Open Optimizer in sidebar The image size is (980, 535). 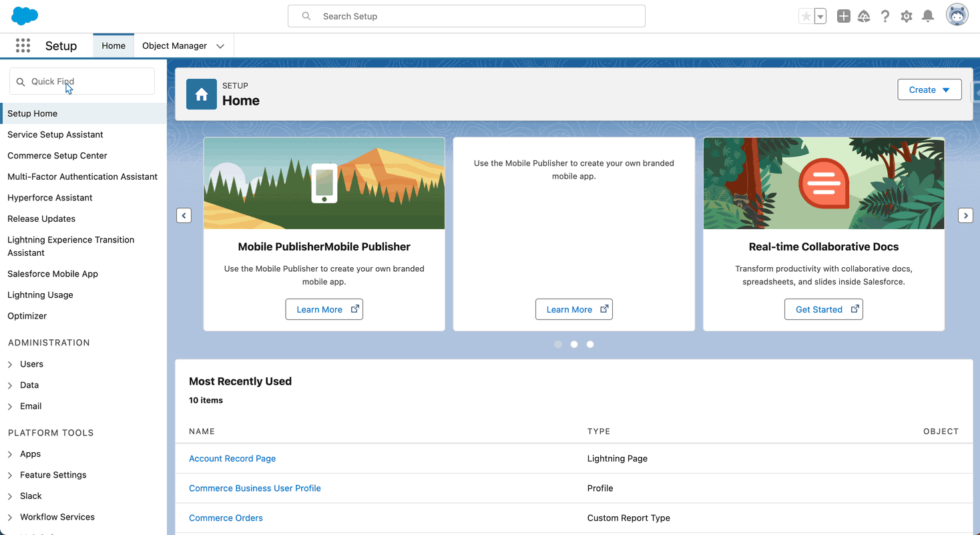[27, 316]
